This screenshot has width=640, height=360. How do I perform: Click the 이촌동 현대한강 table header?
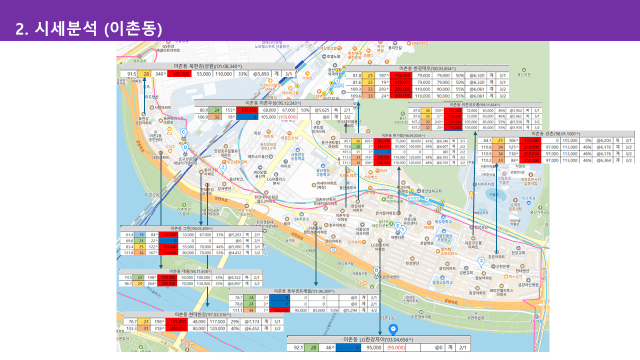[x=203, y=314]
